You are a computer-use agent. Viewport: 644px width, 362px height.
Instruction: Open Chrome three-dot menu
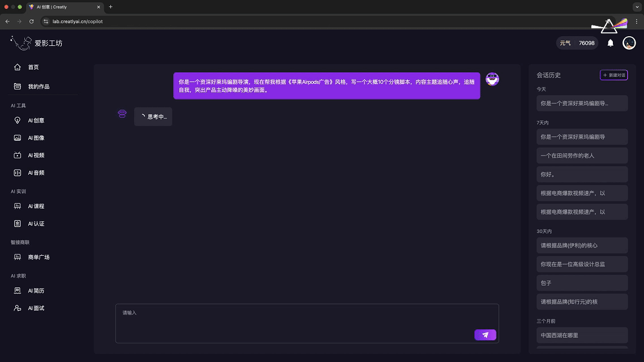click(637, 21)
